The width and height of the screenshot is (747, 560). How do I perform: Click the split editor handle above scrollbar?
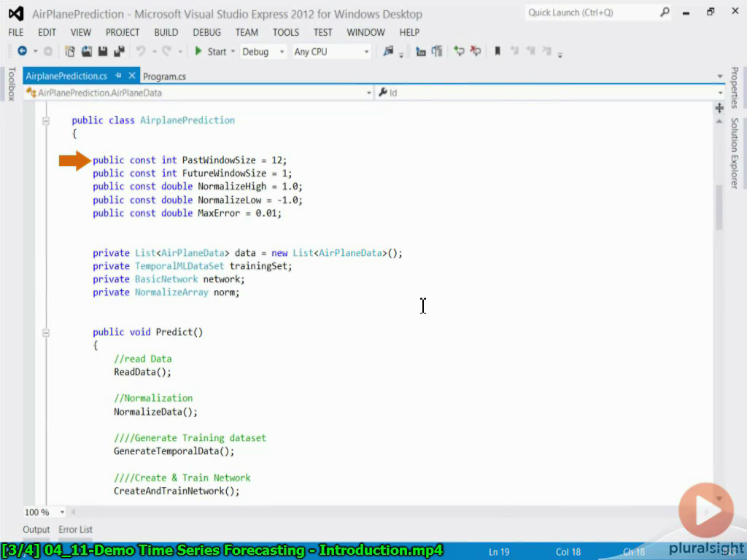(719, 109)
